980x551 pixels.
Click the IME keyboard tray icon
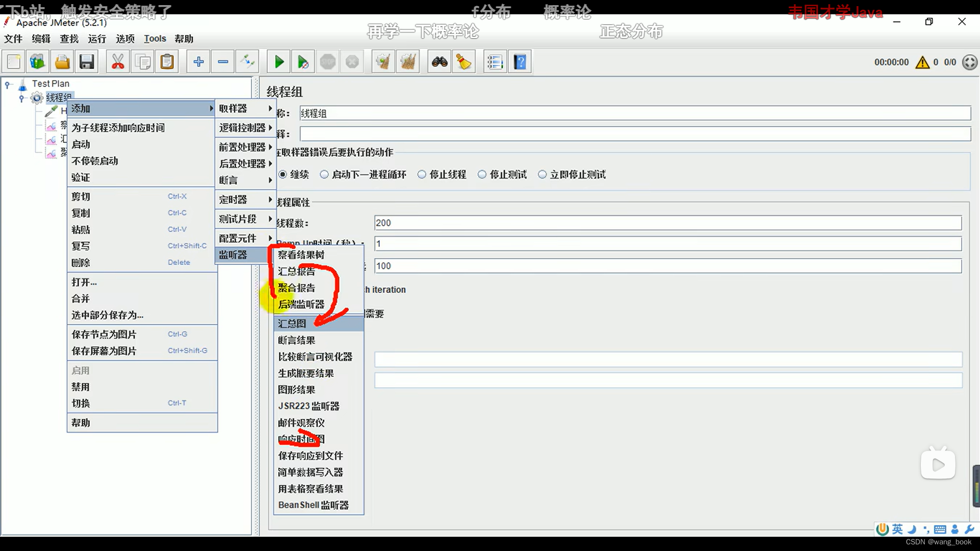[x=940, y=530]
